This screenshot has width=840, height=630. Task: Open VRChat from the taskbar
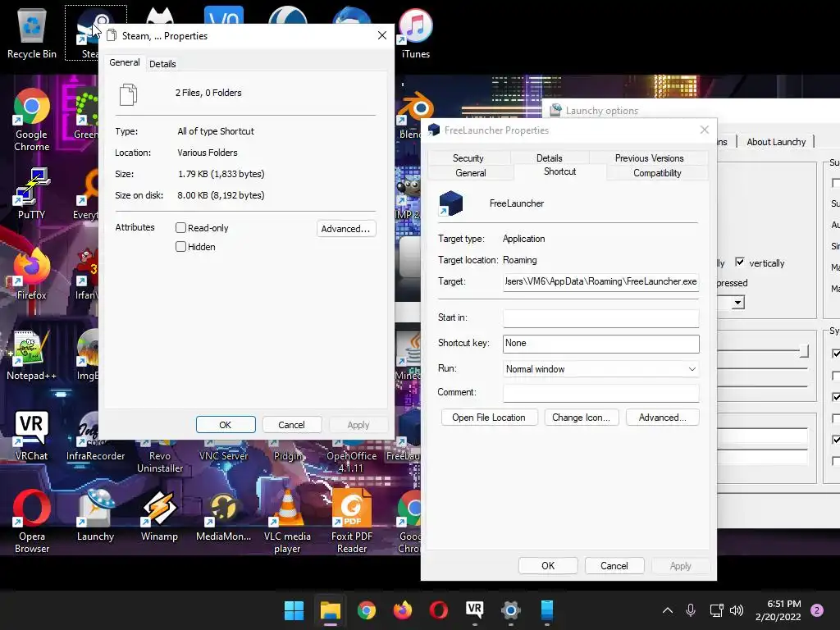(x=475, y=610)
